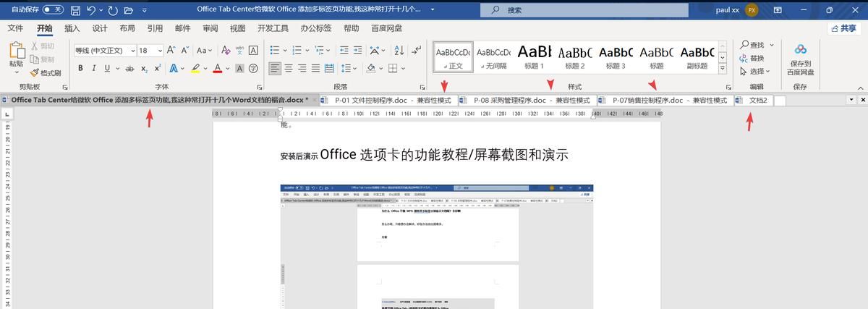
Task: Align paragraph to the left
Action: (275, 68)
